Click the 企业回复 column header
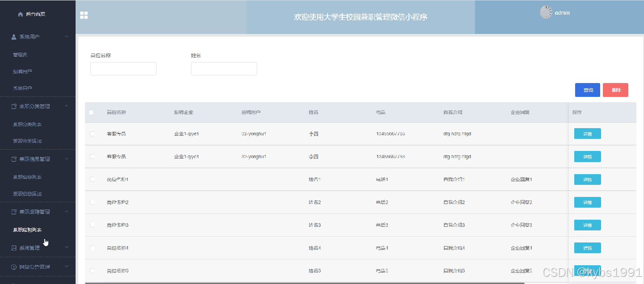 pyautogui.click(x=520, y=113)
